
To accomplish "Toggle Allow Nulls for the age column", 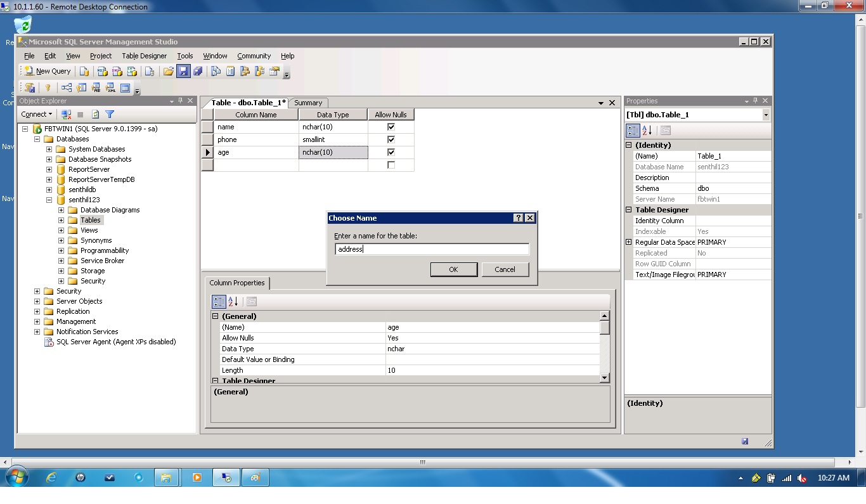I will pos(391,152).
